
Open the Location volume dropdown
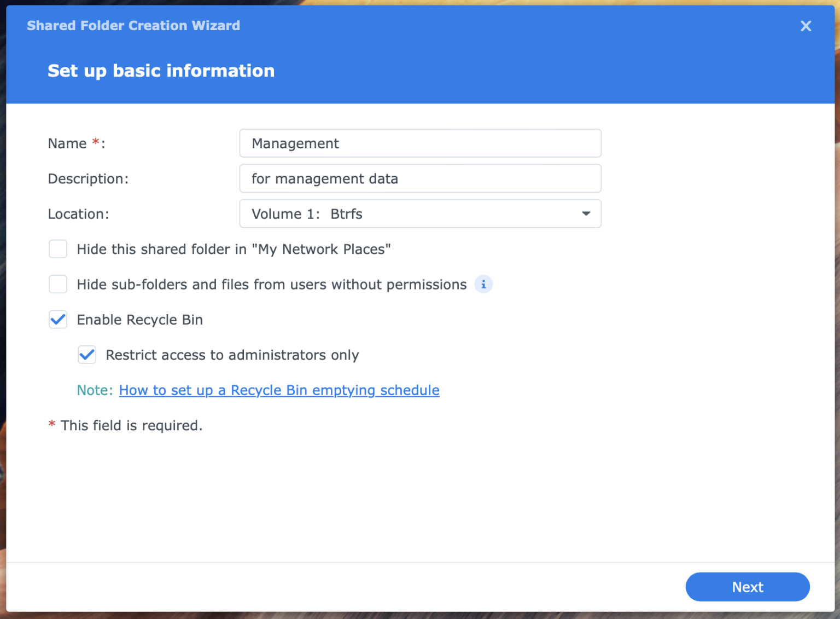420,213
